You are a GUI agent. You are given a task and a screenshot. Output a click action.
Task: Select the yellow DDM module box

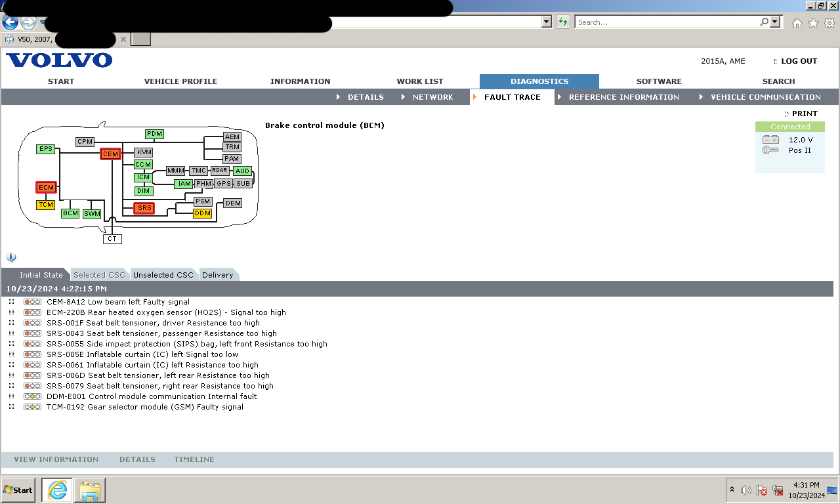[203, 213]
